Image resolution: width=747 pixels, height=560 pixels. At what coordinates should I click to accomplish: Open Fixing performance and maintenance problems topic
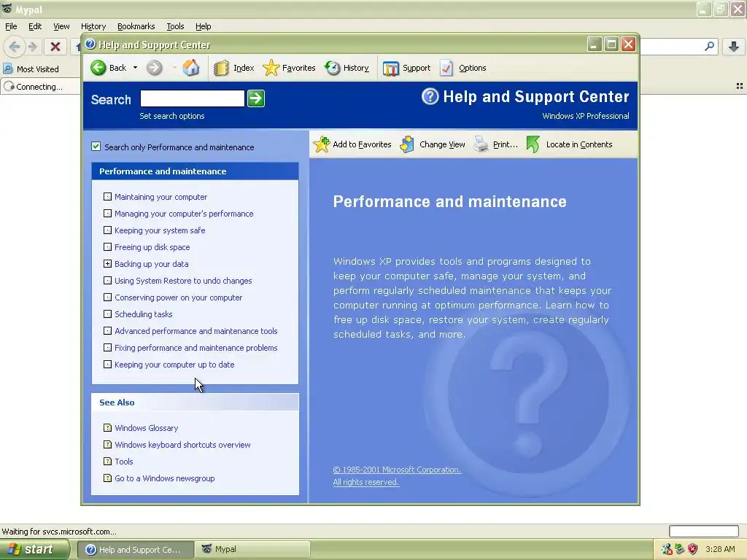point(196,348)
